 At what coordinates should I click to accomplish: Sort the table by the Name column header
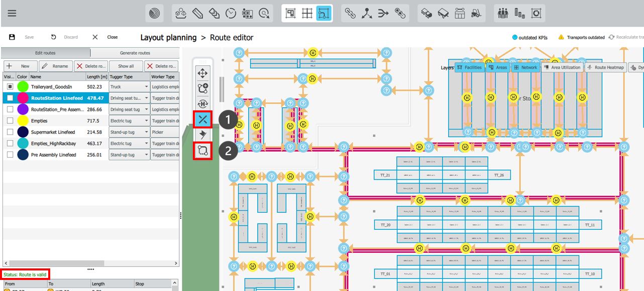tap(58, 77)
